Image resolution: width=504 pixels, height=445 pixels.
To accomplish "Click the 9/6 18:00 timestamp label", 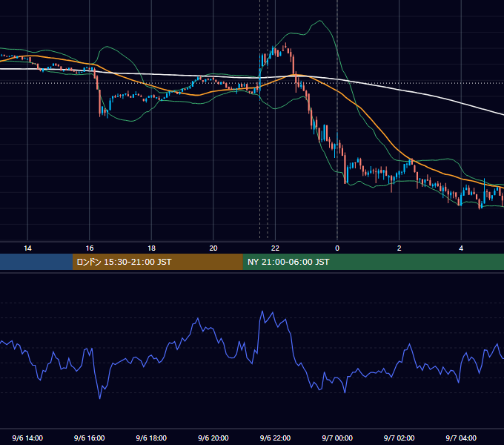I will pyautogui.click(x=151, y=438).
